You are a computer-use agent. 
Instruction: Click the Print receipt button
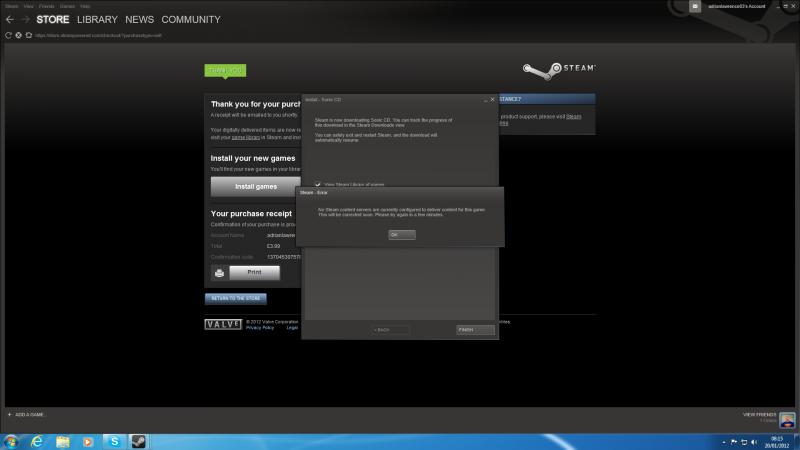254,272
